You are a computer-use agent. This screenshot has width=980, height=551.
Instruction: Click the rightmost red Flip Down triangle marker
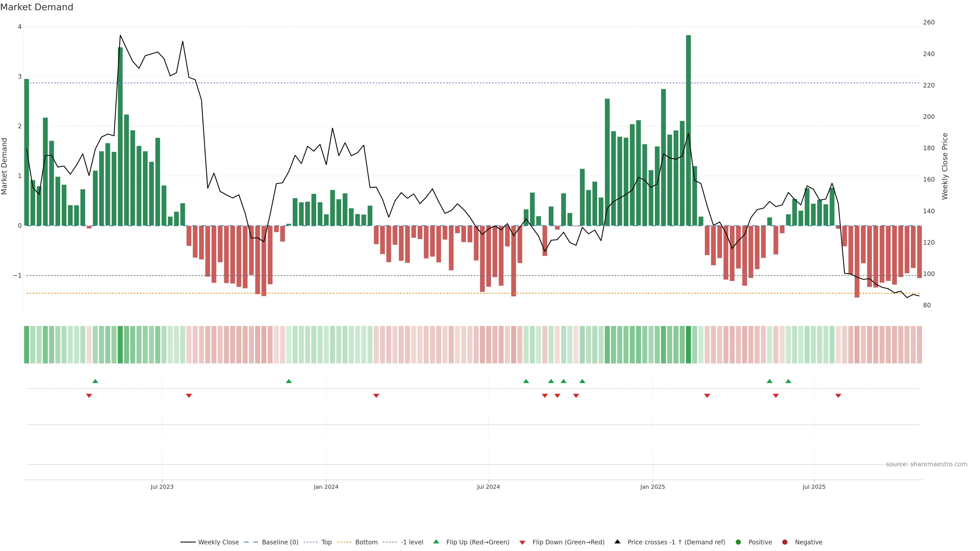pos(838,396)
